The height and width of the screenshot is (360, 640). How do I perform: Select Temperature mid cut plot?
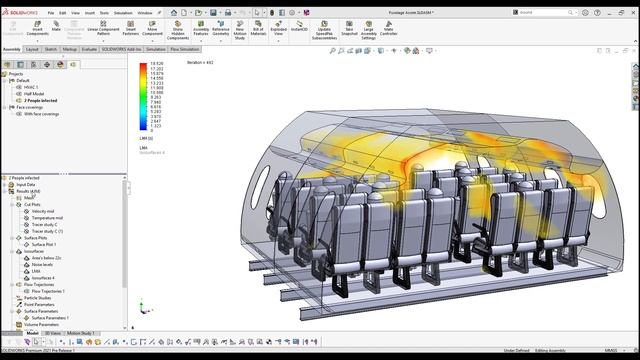(x=47, y=218)
